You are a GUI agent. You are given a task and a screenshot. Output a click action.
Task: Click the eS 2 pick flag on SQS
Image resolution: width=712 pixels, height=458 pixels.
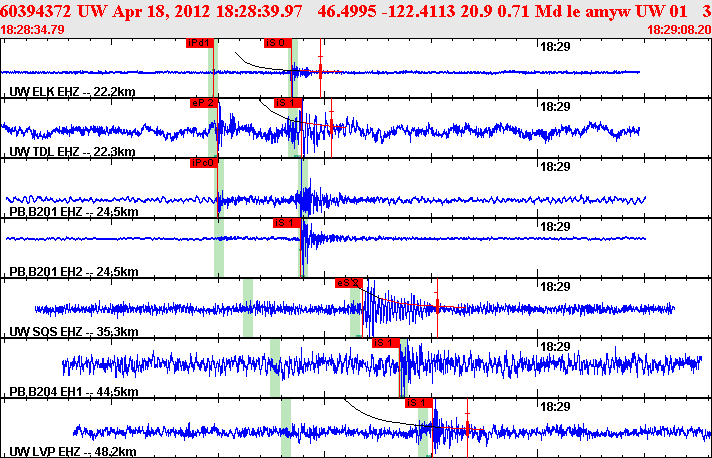click(x=348, y=283)
